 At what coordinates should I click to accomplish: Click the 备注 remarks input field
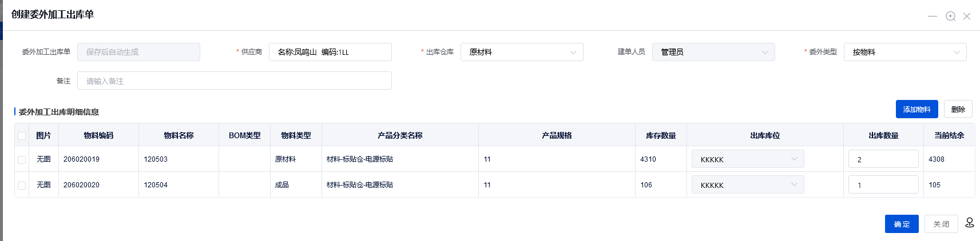pyautogui.click(x=234, y=81)
